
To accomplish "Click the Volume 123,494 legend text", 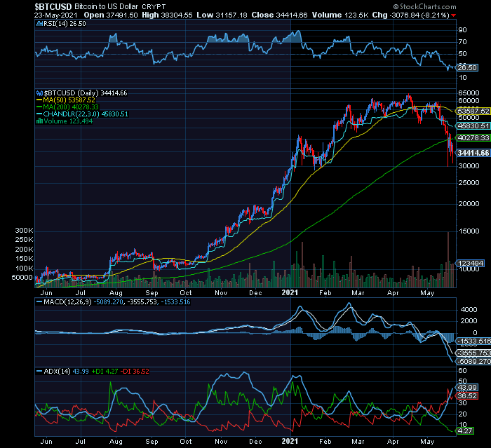I will 68,121.
